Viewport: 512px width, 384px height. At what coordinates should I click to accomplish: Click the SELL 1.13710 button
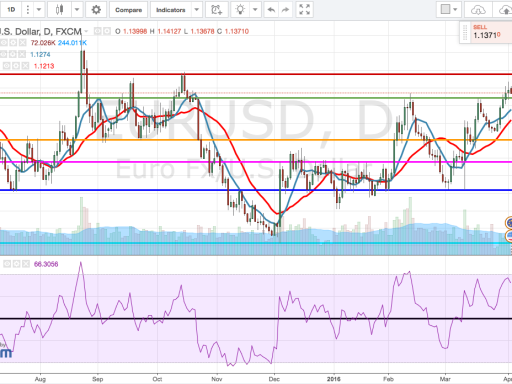[x=491, y=32]
